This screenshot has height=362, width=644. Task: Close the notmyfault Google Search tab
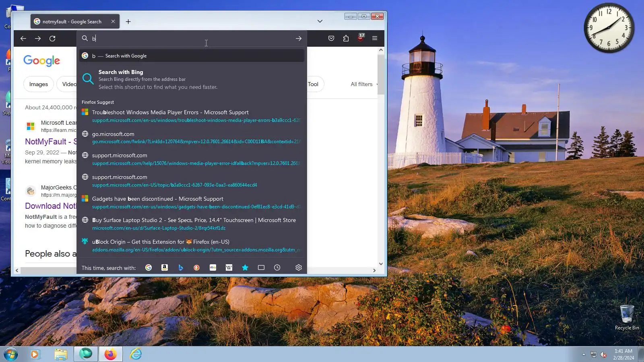pyautogui.click(x=113, y=22)
